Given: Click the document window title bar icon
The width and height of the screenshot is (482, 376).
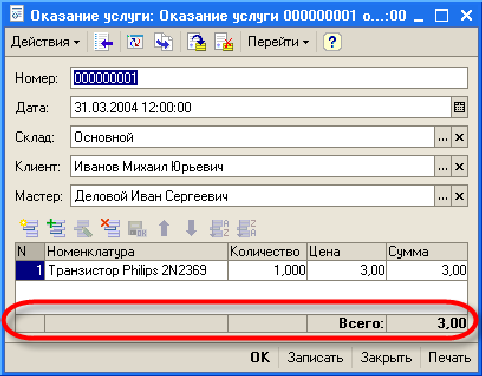Looking at the screenshot, I should point(17,15).
